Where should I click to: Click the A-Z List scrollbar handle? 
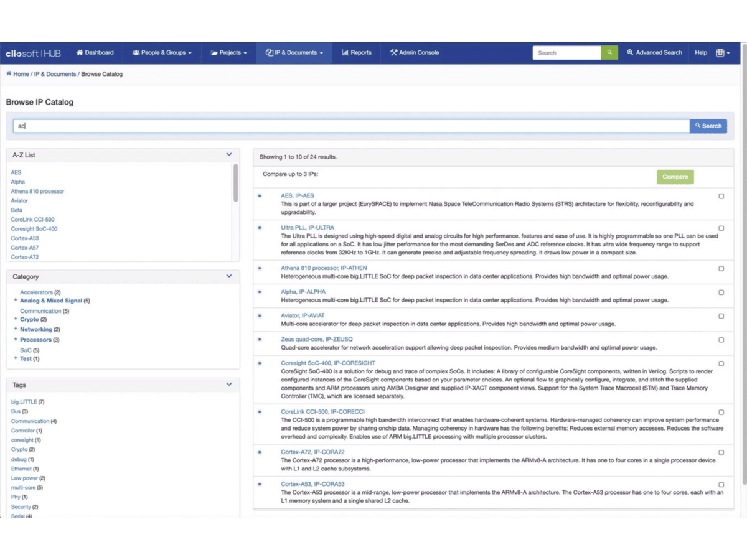pos(235,182)
